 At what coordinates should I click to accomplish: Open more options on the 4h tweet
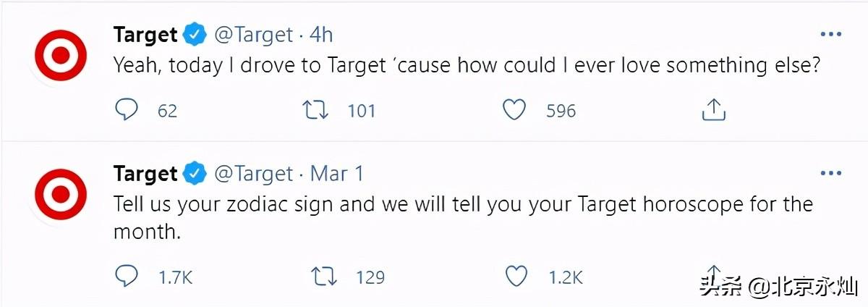[x=830, y=34]
